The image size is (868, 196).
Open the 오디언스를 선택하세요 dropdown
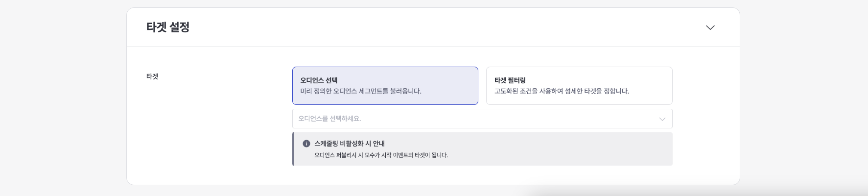(x=482, y=119)
